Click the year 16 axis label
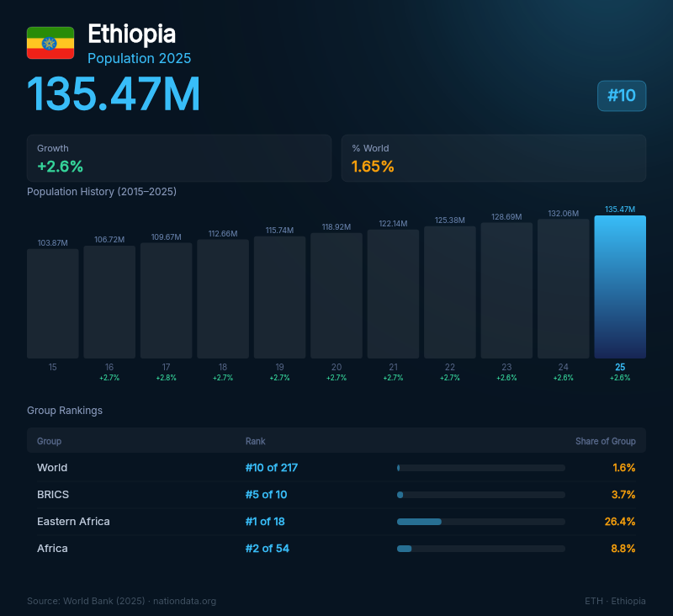673x616 pixels. 109,367
